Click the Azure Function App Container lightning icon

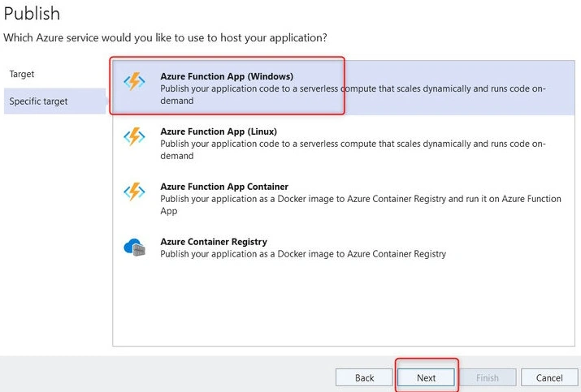click(x=134, y=192)
